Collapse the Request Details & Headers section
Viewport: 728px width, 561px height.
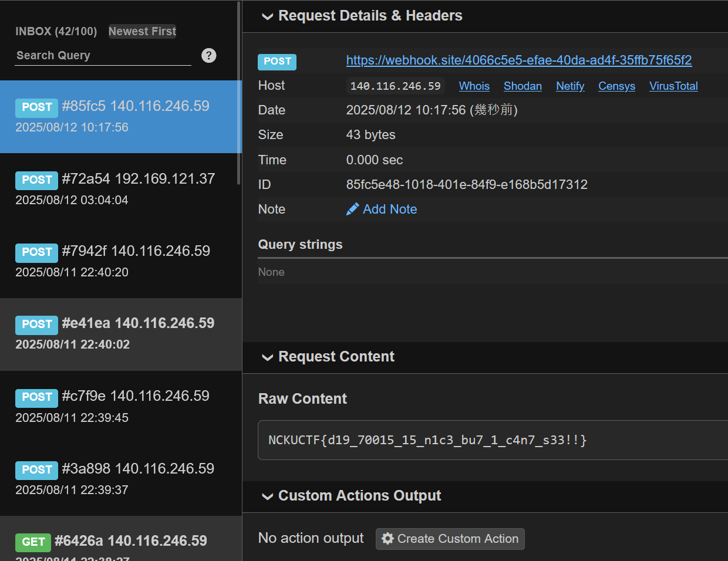point(268,16)
